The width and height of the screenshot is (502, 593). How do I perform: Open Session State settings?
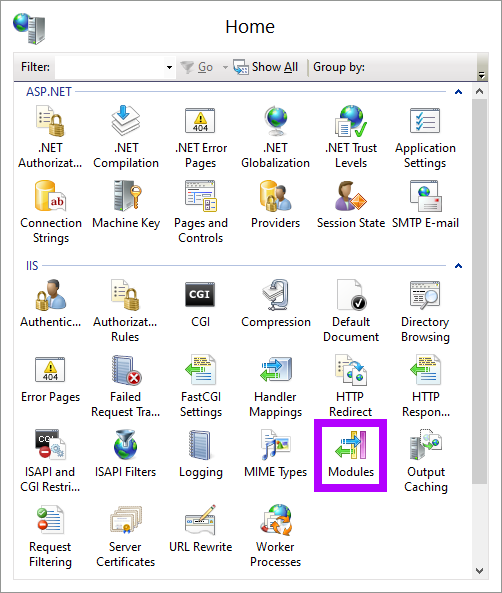click(x=351, y=205)
